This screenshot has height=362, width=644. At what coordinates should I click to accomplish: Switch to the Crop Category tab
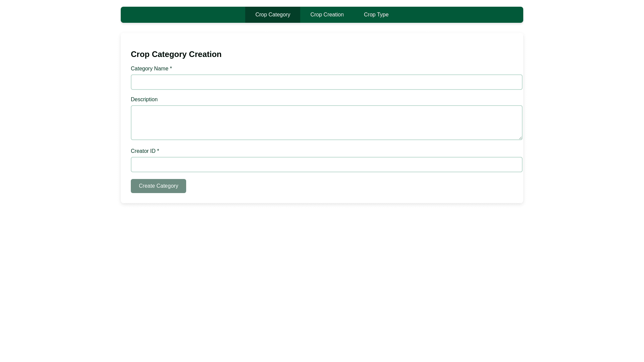[272, 15]
